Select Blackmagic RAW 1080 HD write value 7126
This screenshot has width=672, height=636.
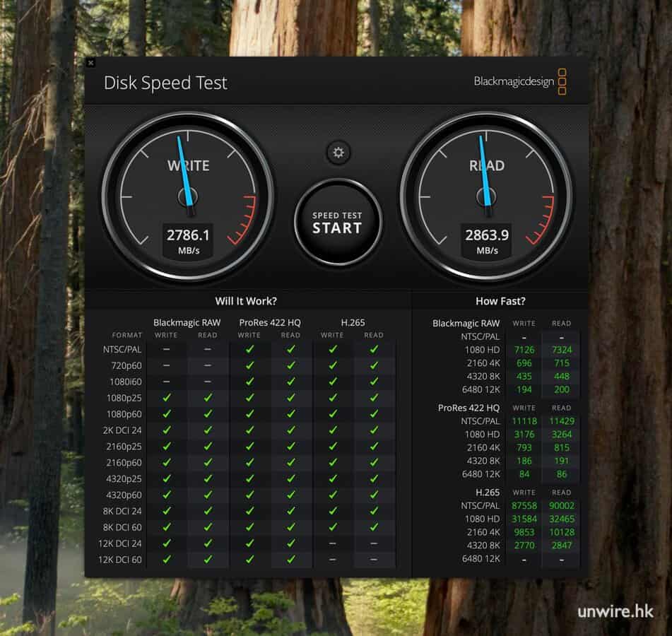[524, 350]
